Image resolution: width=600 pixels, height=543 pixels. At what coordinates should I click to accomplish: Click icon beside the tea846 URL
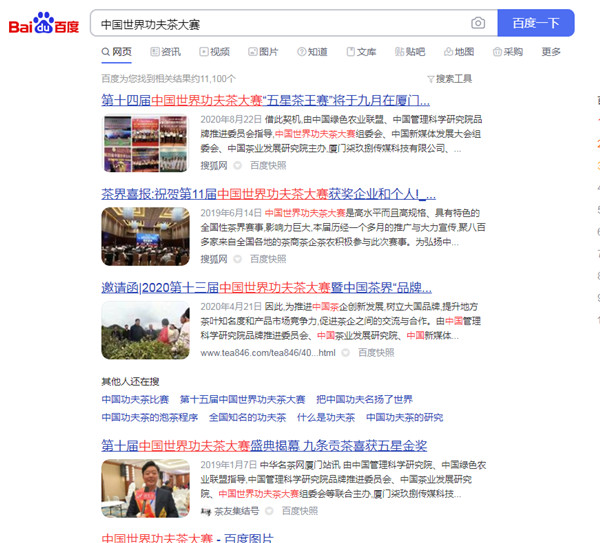point(346,353)
